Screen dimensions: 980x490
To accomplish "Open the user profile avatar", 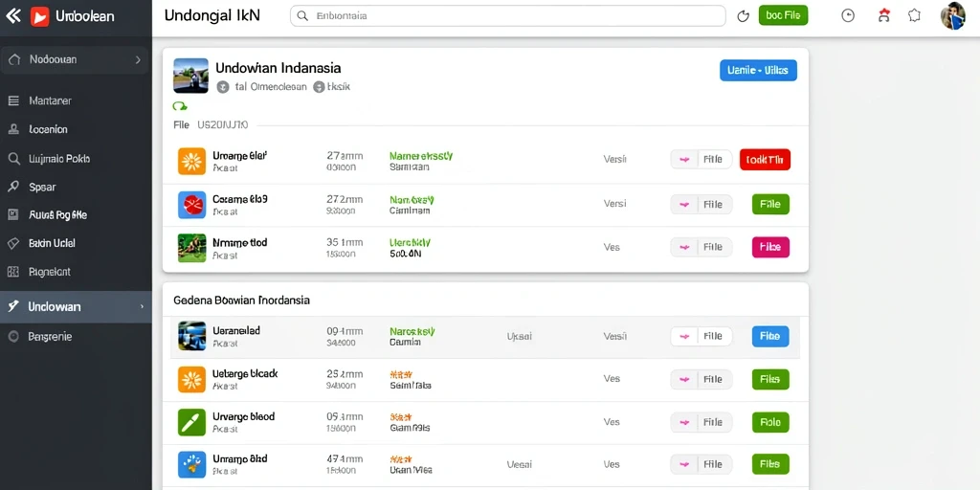I will 952,15.
